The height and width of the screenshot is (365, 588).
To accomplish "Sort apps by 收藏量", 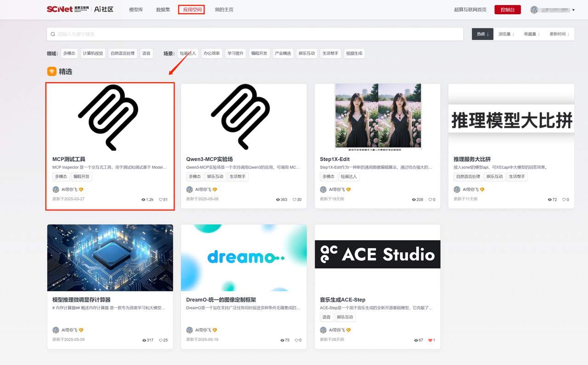I will coord(532,34).
